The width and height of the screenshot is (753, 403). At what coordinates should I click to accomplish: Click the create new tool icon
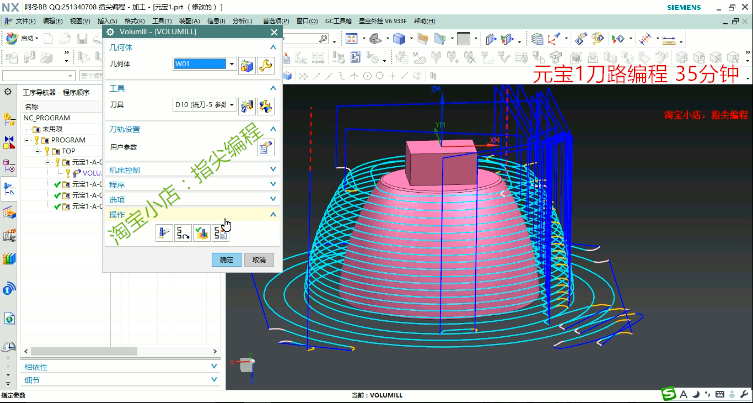[248, 106]
